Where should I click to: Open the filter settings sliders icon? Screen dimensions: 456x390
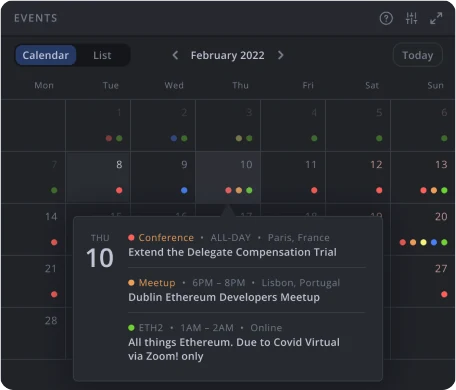click(411, 18)
